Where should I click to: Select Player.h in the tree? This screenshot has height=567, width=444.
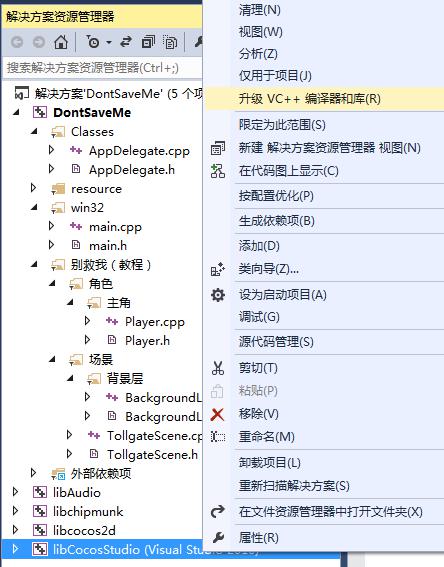pos(147,341)
